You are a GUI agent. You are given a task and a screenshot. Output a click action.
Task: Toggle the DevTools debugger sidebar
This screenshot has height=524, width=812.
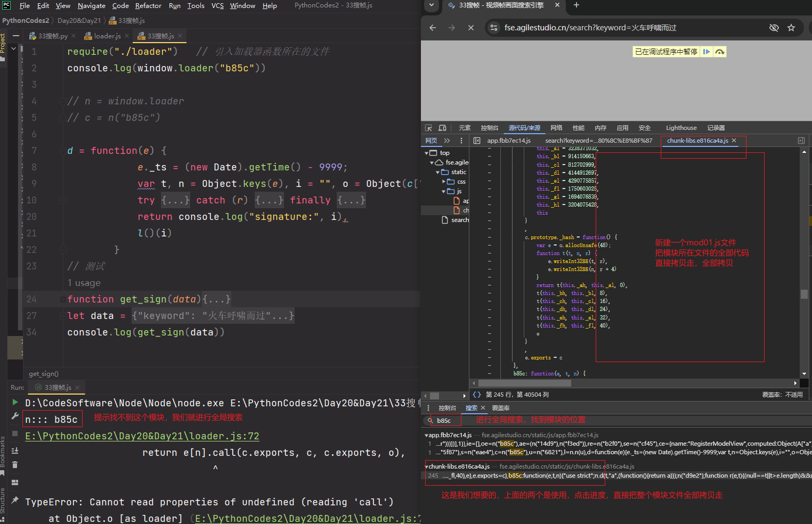click(801, 141)
